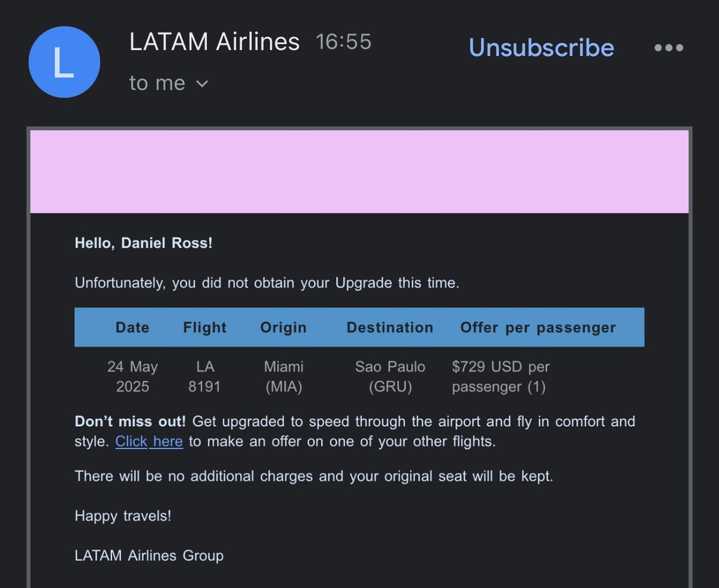Select the blue table header row
The height and width of the screenshot is (588, 719).
(x=359, y=327)
